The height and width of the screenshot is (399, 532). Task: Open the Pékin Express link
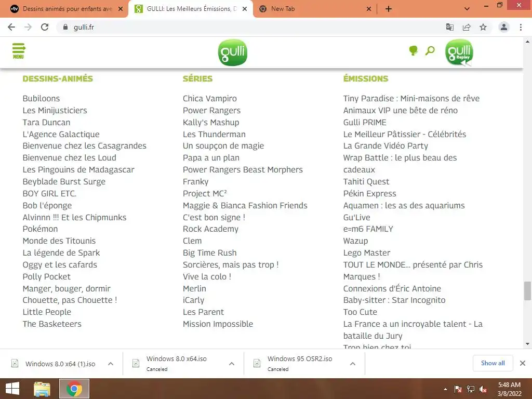tap(369, 193)
